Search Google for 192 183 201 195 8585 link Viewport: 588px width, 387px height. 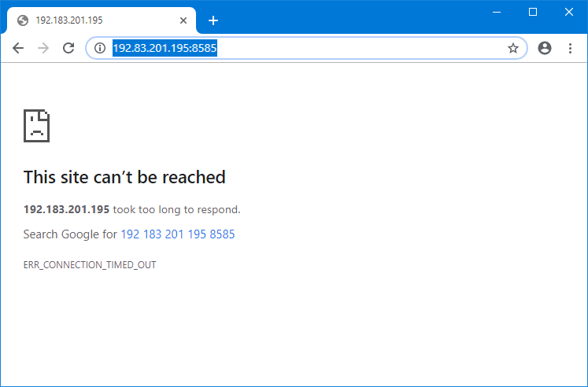point(178,234)
